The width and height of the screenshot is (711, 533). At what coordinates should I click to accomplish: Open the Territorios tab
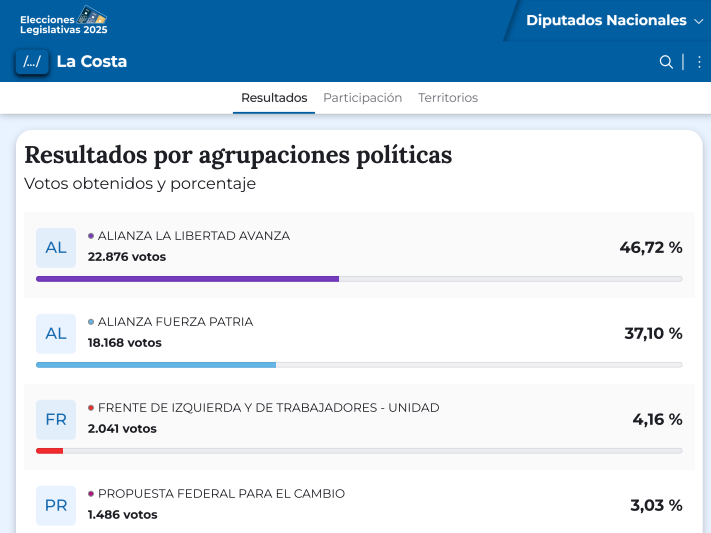(448, 98)
